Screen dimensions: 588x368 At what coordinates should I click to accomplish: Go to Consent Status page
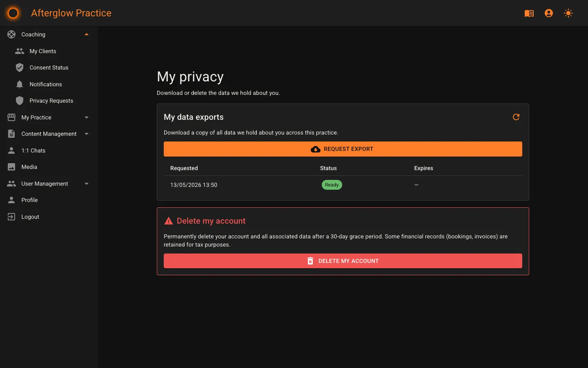(49, 67)
